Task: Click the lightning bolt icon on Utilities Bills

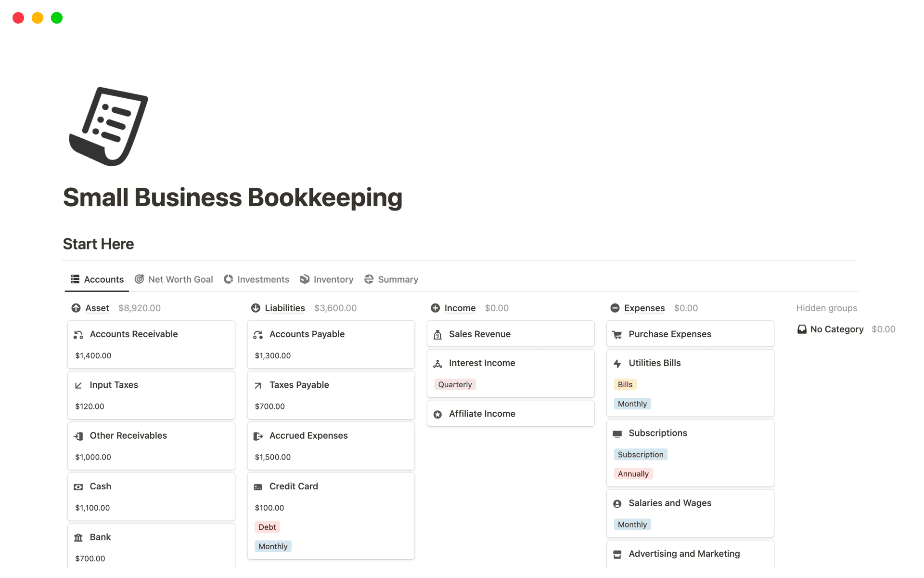Action: coord(617,364)
